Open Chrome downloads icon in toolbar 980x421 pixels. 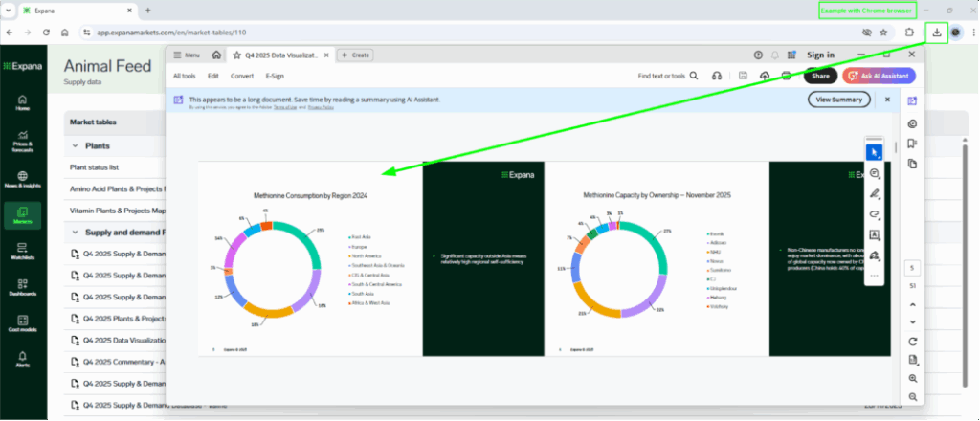coord(936,32)
